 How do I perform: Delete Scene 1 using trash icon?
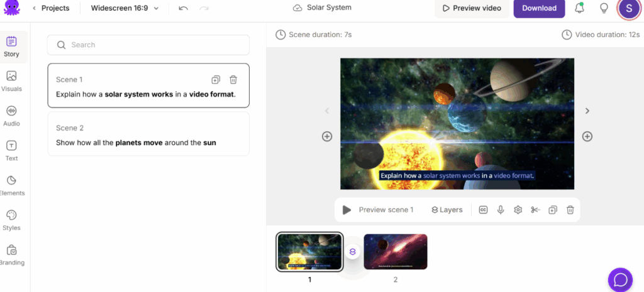[x=233, y=80]
